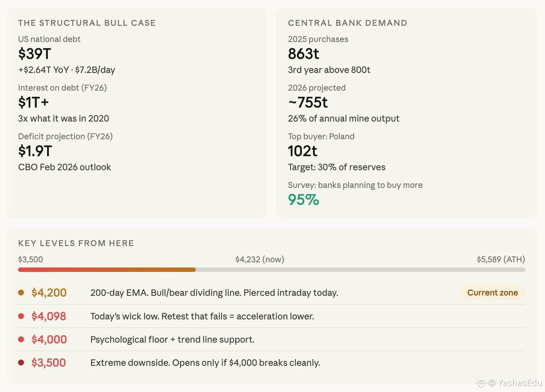
Task: Click the $4,200 price level
Action: click(x=49, y=293)
